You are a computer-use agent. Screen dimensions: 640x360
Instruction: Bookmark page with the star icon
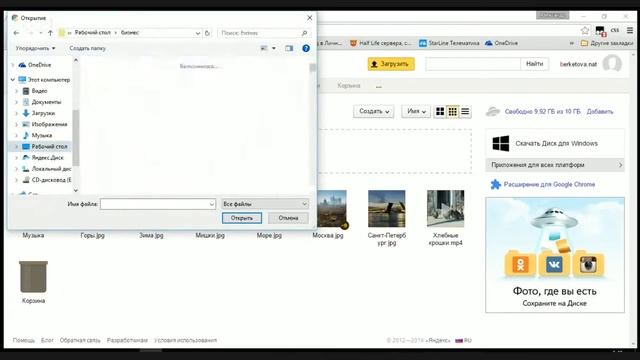584,30
